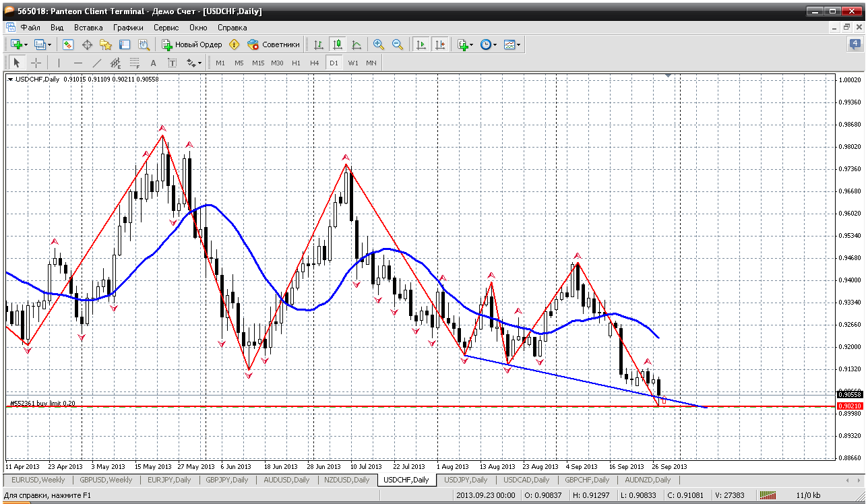The width and height of the screenshot is (868, 504).
Task: Pick the Fibonacci retracement tool
Action: (134, 63)
